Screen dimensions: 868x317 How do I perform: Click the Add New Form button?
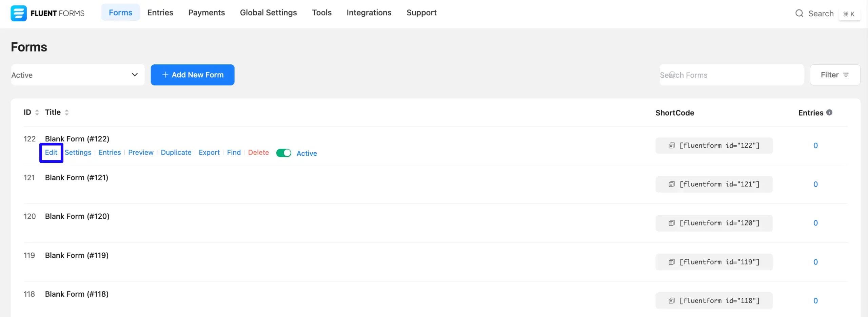pos(192,75)
